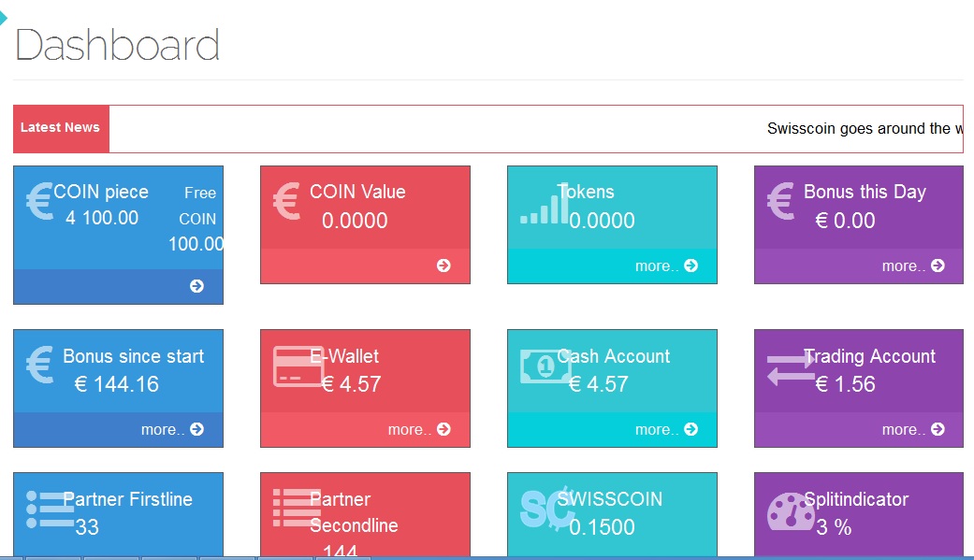Click the Free COIN label
This screenshot has height=560, width=974.
[198, 206]
